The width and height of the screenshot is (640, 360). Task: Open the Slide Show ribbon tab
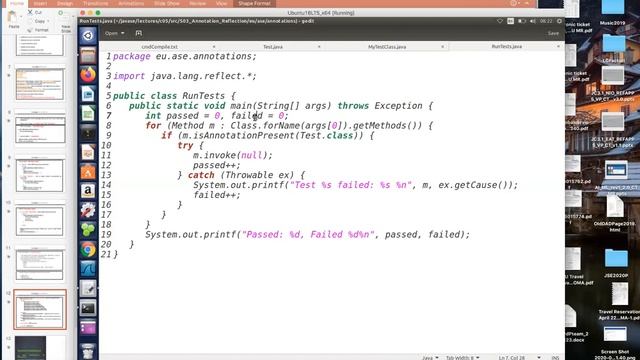[x=167, y=3]
